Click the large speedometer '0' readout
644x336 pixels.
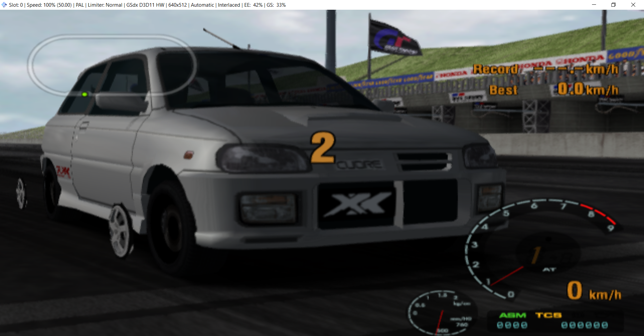click(x=574, y=290)
